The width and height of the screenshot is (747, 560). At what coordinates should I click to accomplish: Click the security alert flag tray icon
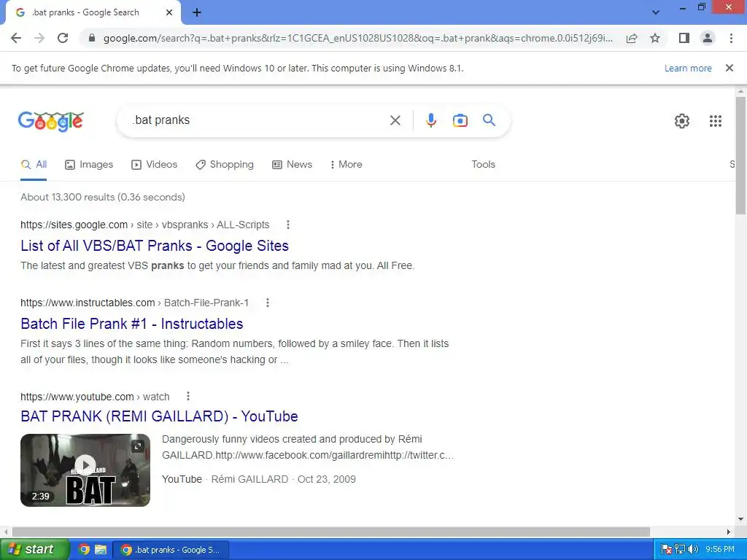pos(667,550)
